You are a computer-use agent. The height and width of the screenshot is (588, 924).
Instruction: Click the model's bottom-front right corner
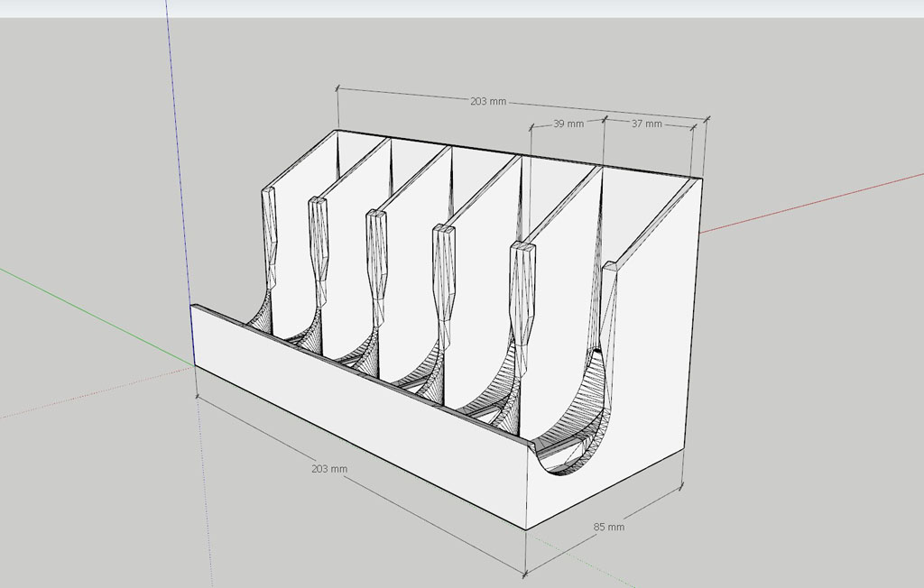coord(526,528)
